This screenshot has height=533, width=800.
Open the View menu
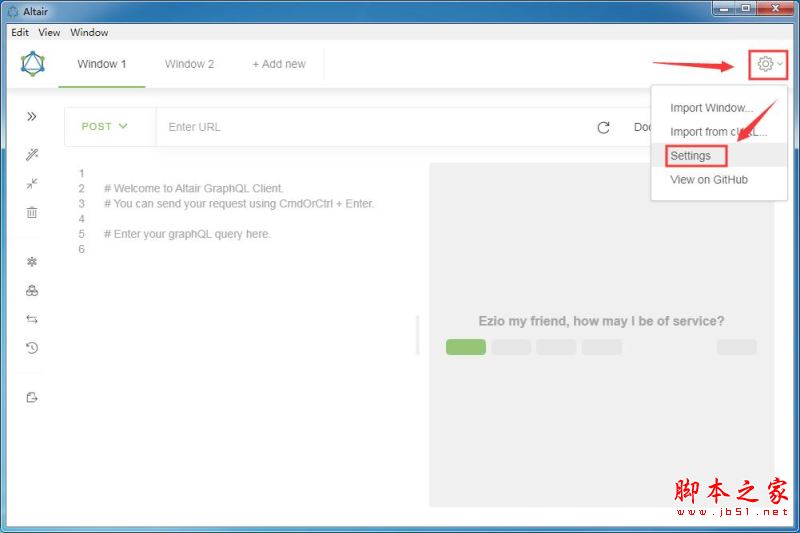(x=49, y=32)
